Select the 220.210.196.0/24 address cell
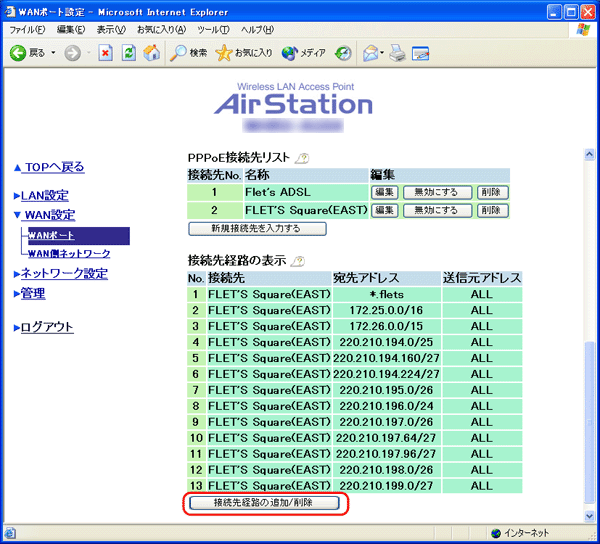Image resolution: width=600 pixels, height=544 pixels. (x=387, y=406)
